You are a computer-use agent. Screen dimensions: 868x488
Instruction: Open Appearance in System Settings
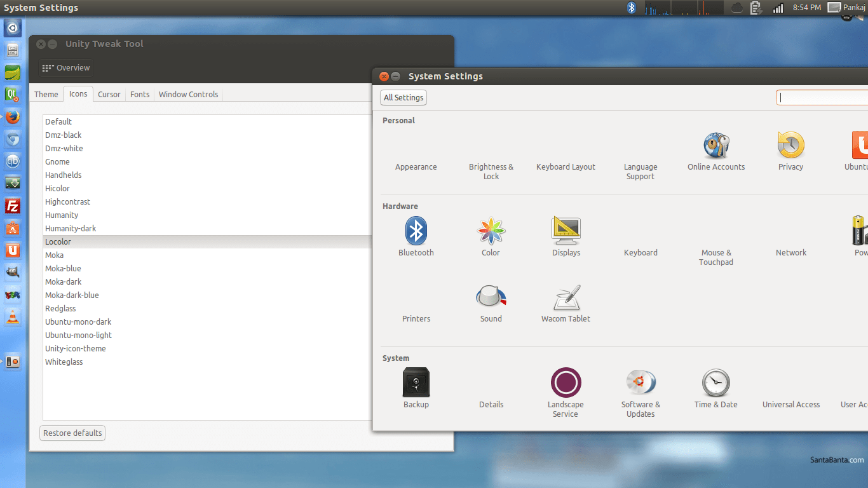pyautogui.click(x=416, y=166)
